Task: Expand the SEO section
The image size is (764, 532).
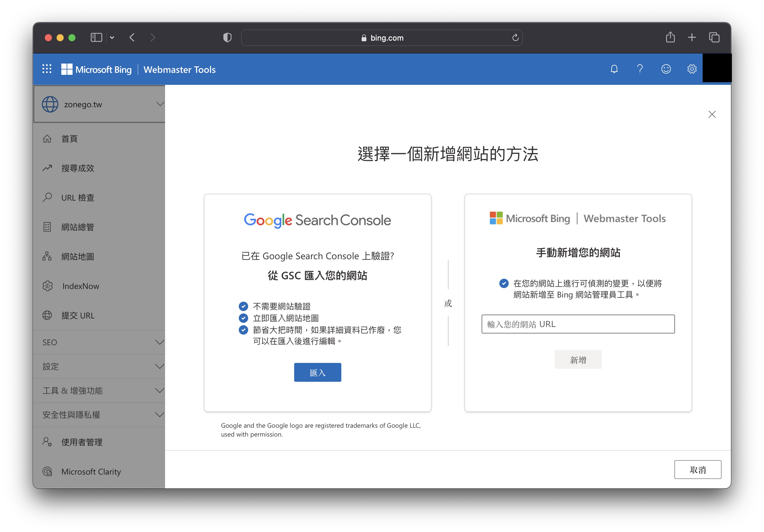Action: pyautogui.click(x=99, y=342)
